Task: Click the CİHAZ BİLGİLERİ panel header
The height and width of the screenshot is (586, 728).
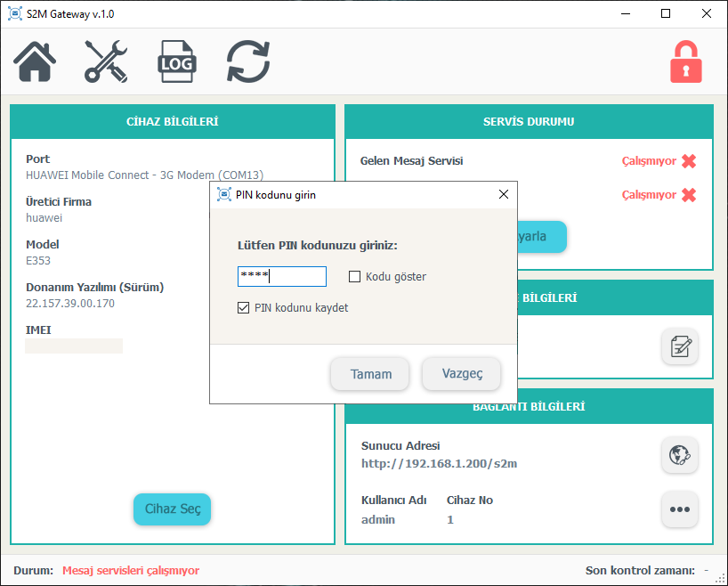Action: (173, 122)
